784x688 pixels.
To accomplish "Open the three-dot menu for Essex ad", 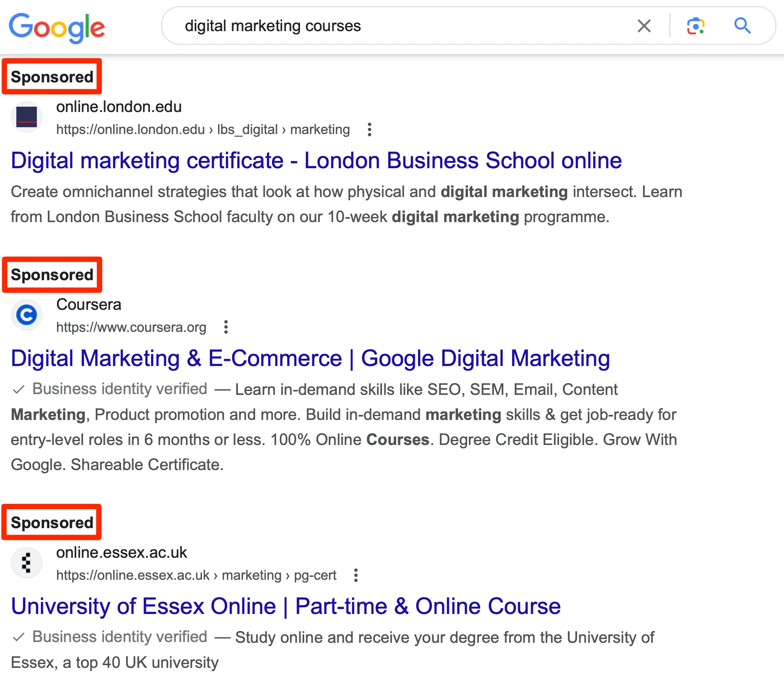I will click(x=356, y=575).
